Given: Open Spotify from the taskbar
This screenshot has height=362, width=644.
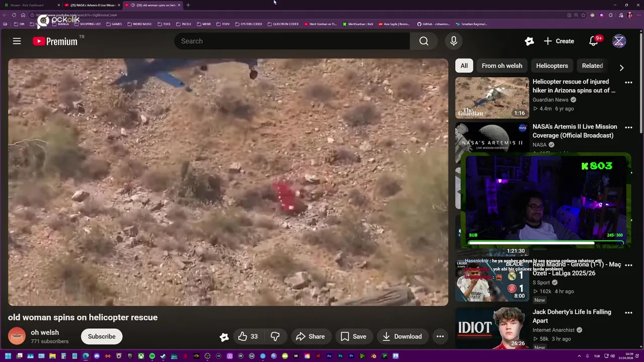Looking at the screenshot, I should [x=152, y=356].
